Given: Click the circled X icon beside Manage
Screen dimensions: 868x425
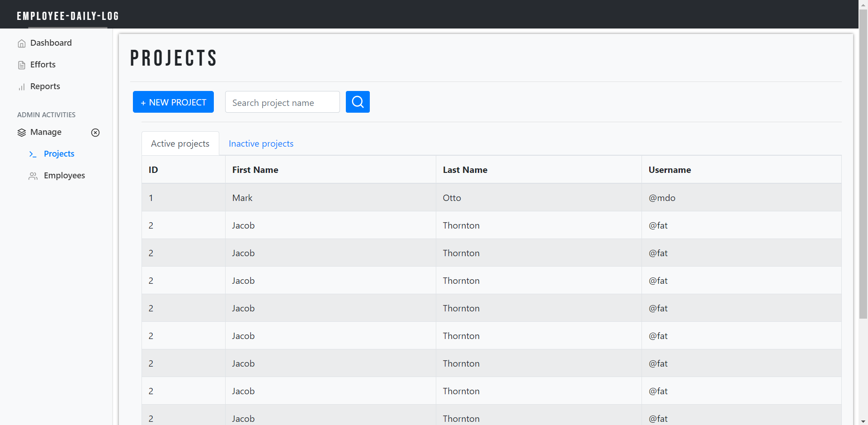Looking at the screenshot, I should point(95,133).
